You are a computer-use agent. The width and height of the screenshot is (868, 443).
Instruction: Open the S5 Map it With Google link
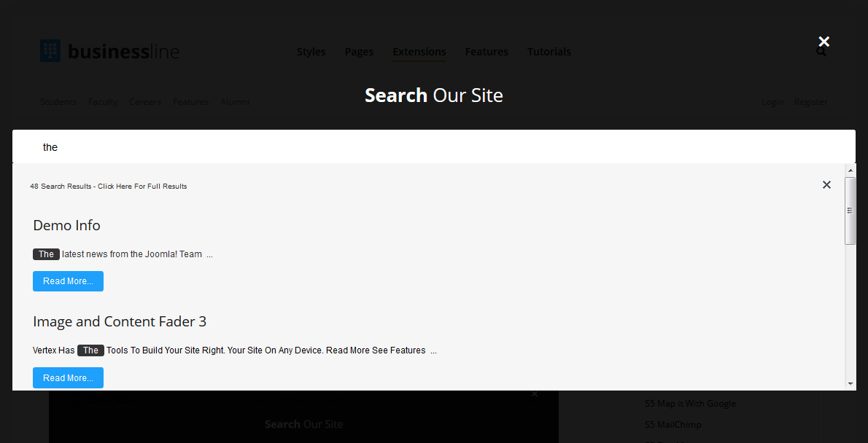coord(690,404)
